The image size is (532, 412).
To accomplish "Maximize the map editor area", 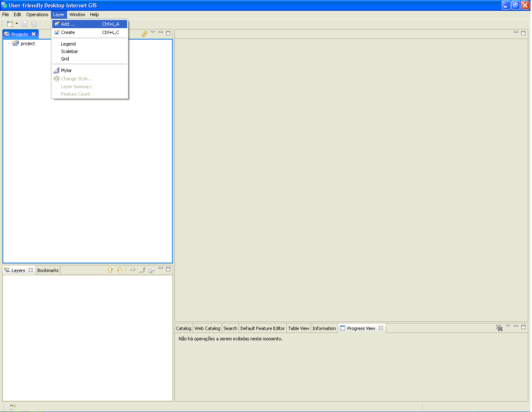I will click(523, 33).
